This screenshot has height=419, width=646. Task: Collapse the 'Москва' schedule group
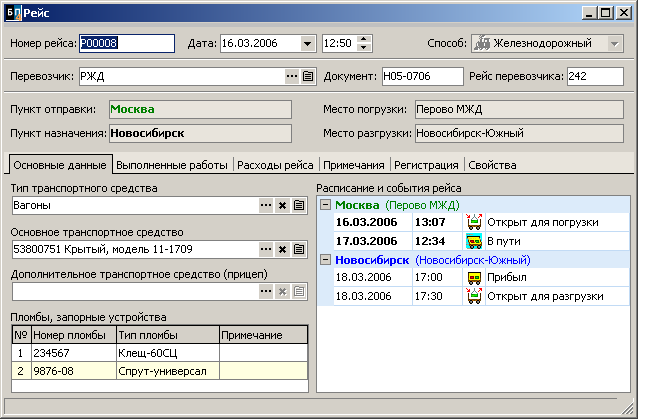325,204
